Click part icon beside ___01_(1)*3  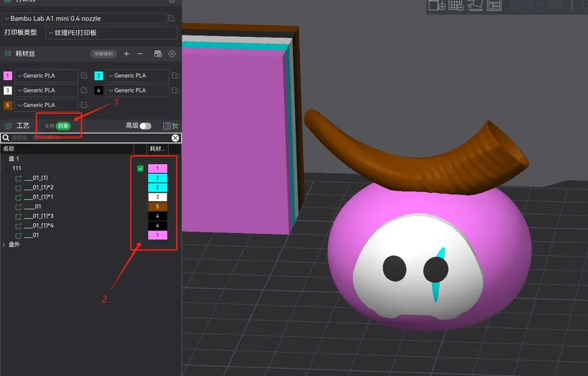pyautogui.click(x=18, y=216)
